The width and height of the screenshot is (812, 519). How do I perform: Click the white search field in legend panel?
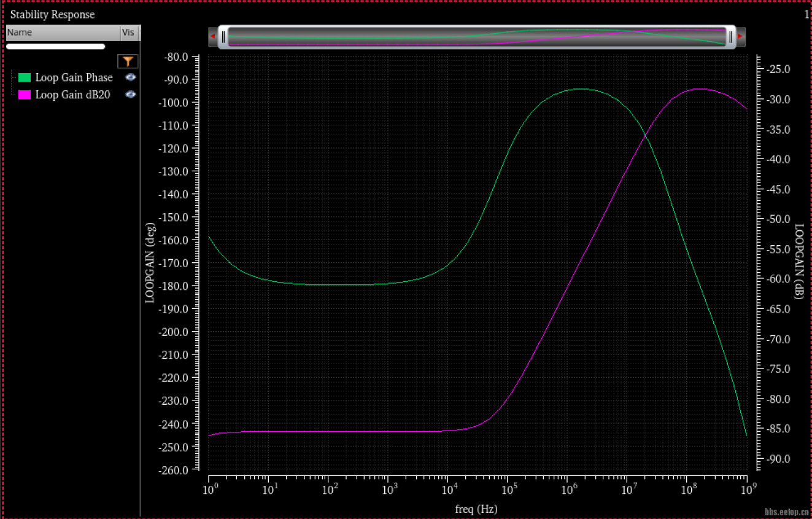56,46
